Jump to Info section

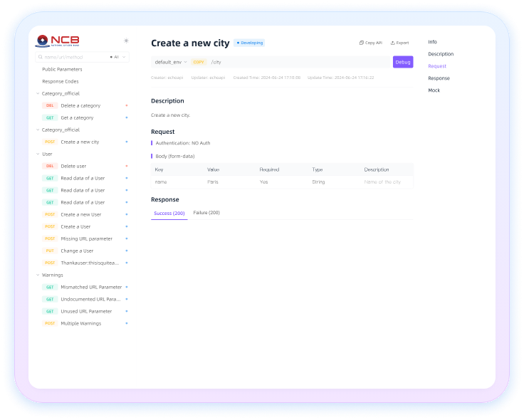pyautogui.click(x=432, y=42)
